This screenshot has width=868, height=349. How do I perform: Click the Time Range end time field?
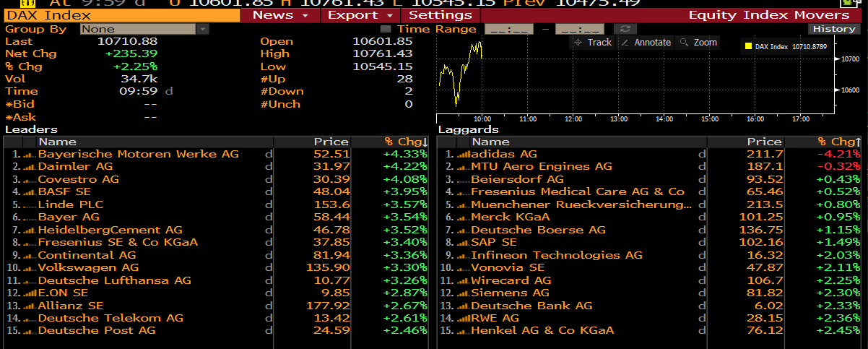580,29
